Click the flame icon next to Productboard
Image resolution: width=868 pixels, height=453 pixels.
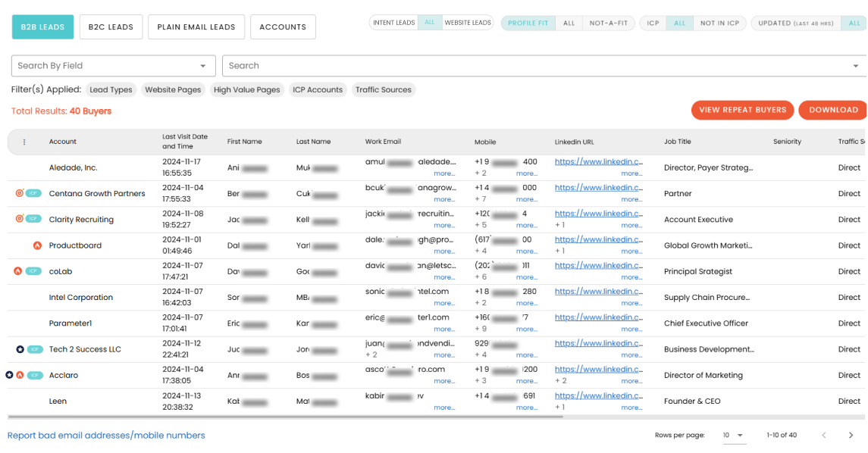pyautogui.click(x=36, y=245)
